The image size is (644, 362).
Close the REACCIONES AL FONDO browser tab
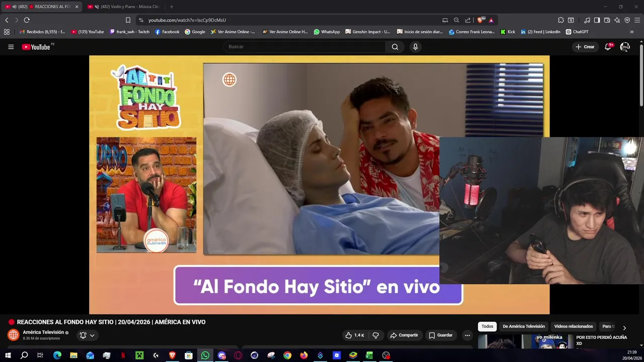(76, 7)
